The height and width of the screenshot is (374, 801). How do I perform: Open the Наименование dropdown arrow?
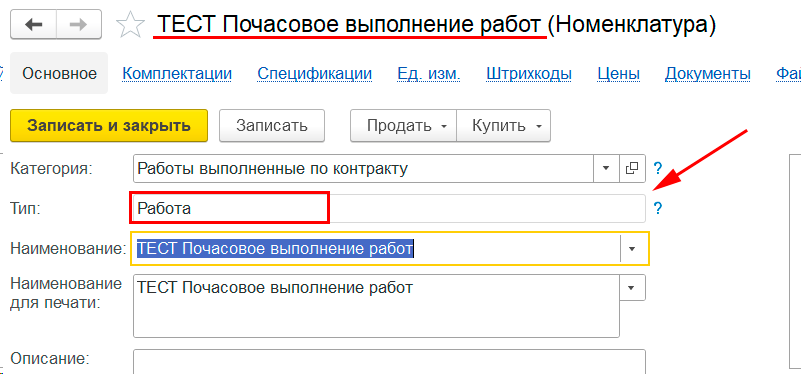click(632, 249)
